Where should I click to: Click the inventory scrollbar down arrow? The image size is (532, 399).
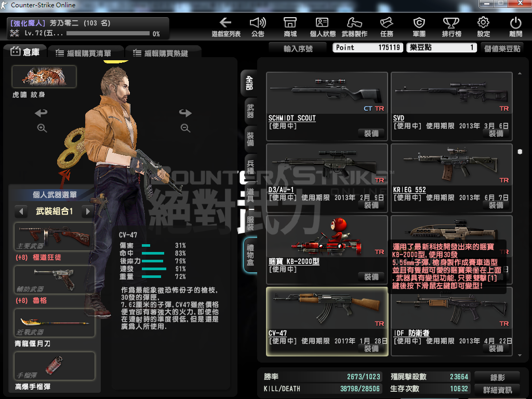(520, 355)
